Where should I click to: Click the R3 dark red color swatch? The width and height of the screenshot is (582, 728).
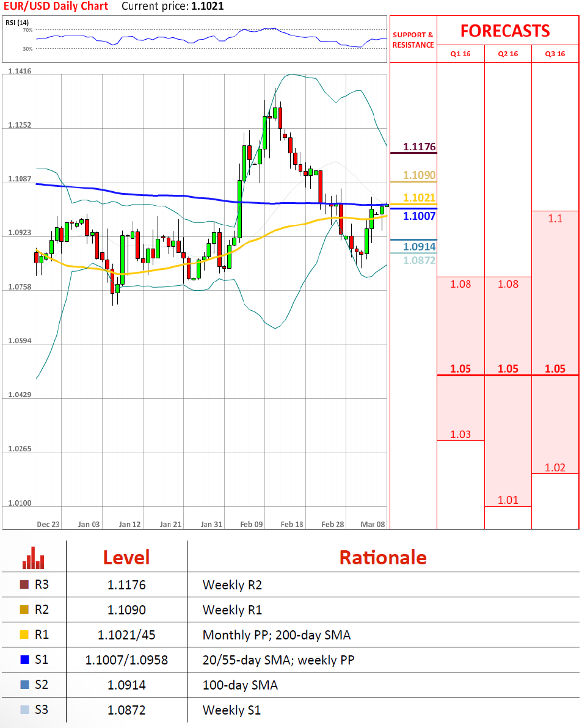(24, 584)
